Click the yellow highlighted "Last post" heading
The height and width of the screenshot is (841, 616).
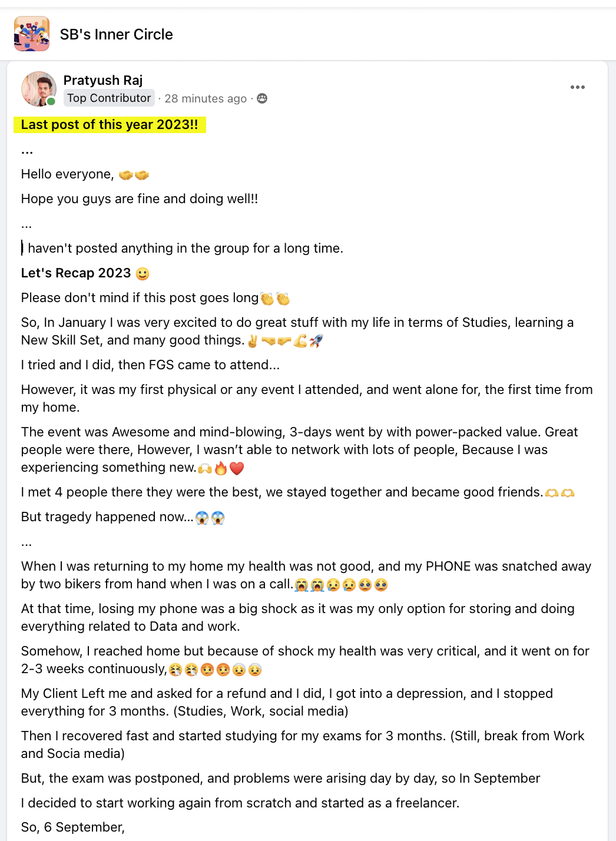click(x=110, y=125)
